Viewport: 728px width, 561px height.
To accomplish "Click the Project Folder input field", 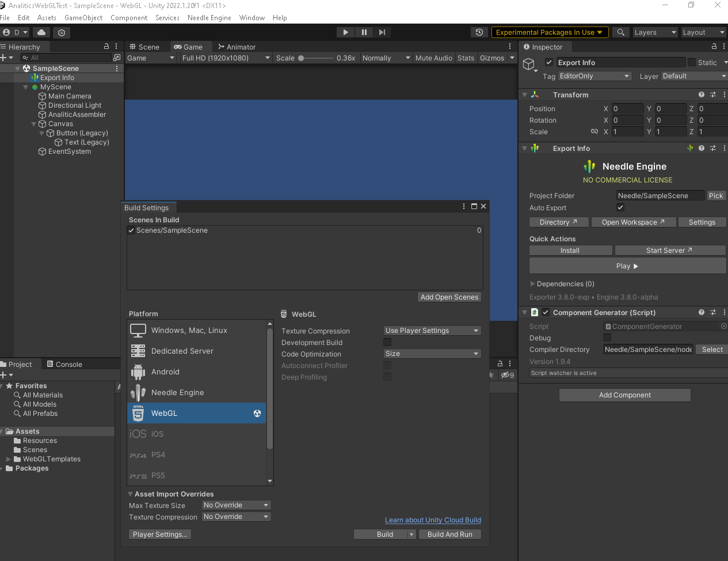I will pyautogui.click(x=661, y=196).
